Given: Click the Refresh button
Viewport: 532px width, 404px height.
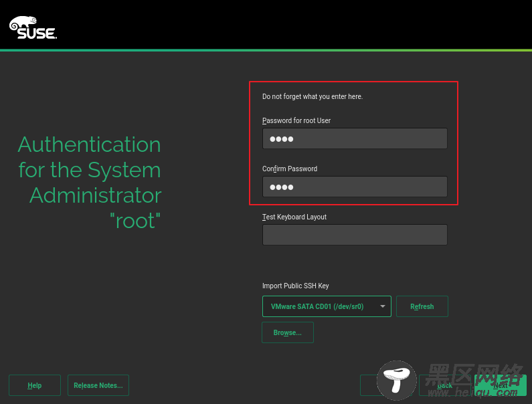Looking at the screenshot, I should (422, 306).
